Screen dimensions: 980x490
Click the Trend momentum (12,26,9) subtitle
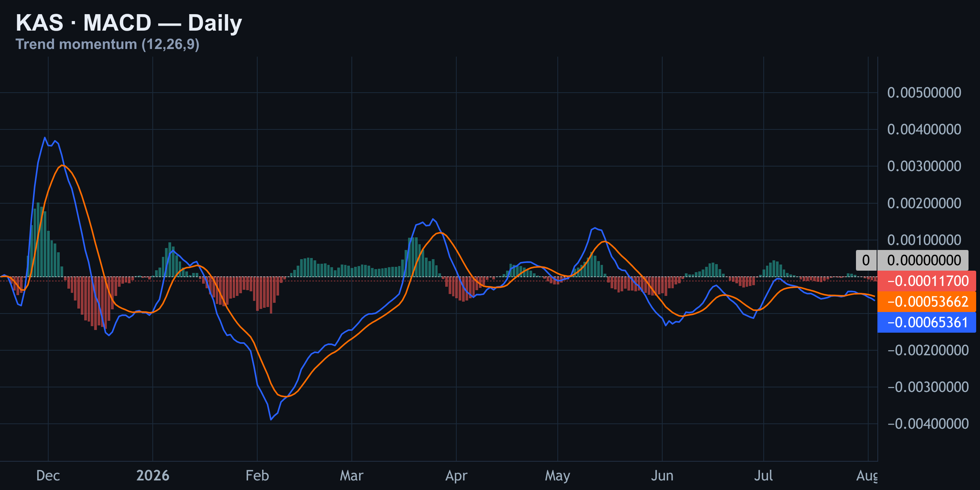(108, 44)
